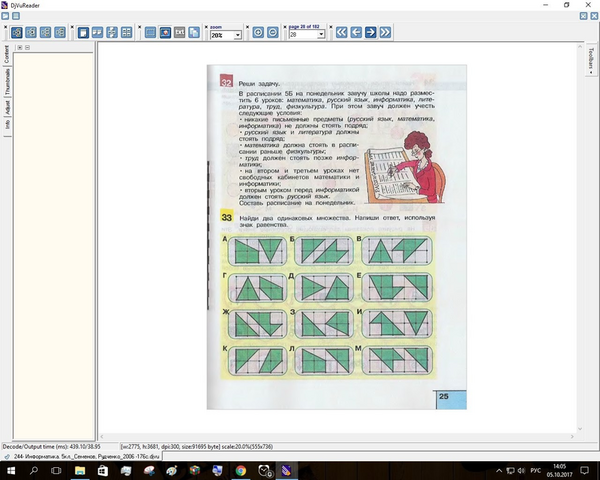Switch to the Info side tab
The width and height of the screenshot is (600, 480).
click(7, 124)
